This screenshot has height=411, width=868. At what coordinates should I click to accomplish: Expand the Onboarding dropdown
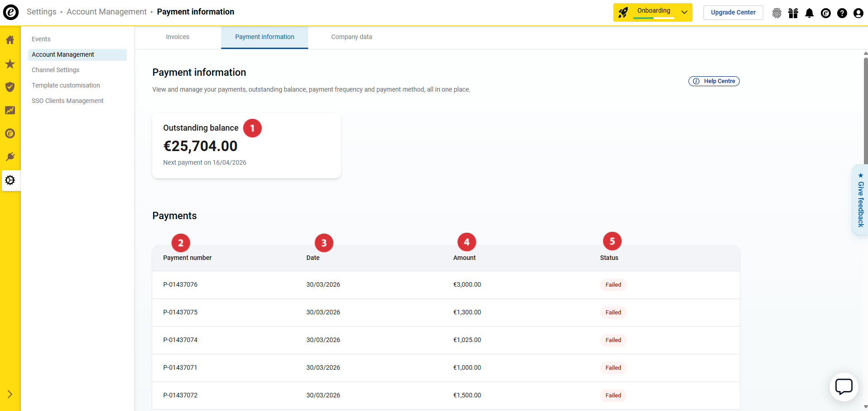pyautogui.click(x=684, y=12)
